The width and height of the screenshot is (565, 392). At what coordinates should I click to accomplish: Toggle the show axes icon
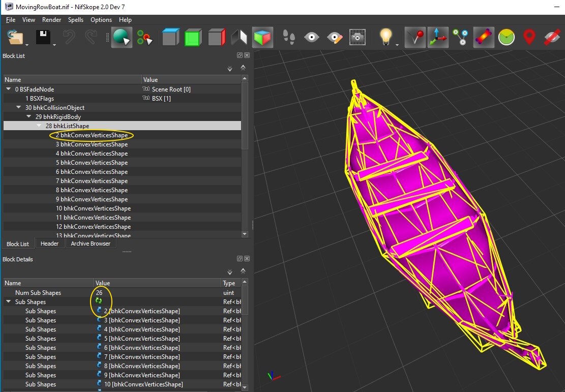tap(438, 38)
